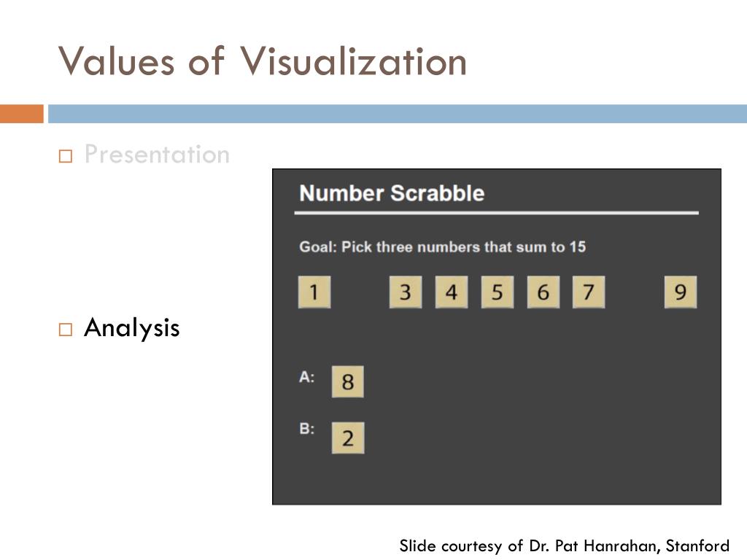Choose the number 5 tile

498,292
